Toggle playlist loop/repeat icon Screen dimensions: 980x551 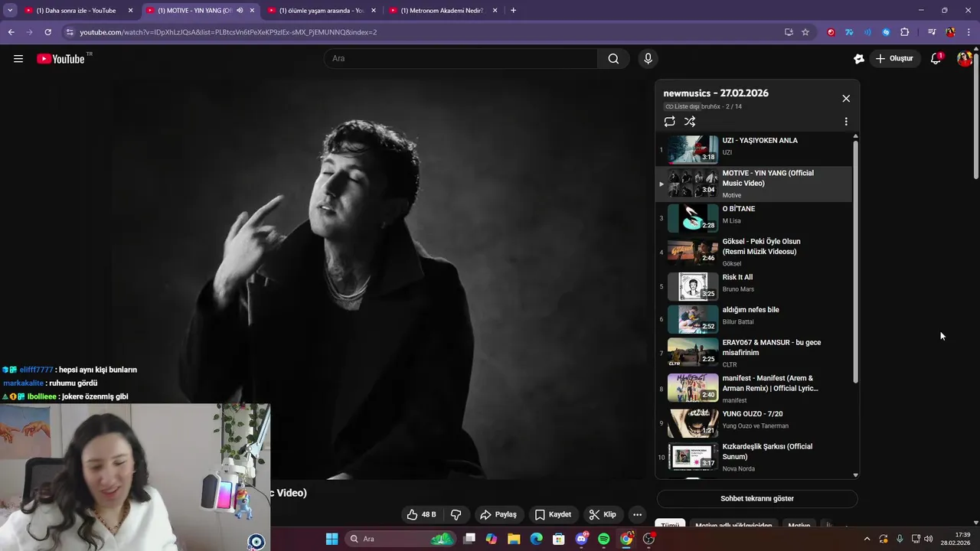tap(670, 122)
